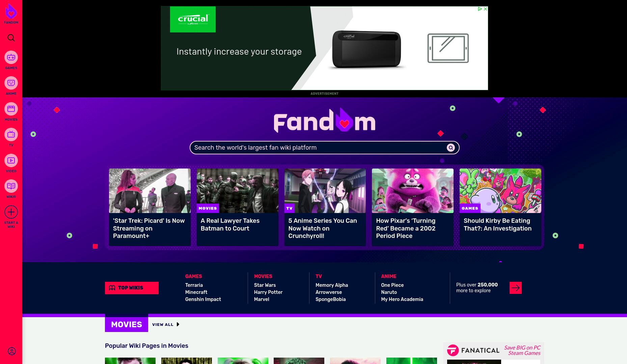Open the ANIME heading in top wikis
Image resolution: width=627 pixels, height=364 pixels.
[x=389, y=276]
